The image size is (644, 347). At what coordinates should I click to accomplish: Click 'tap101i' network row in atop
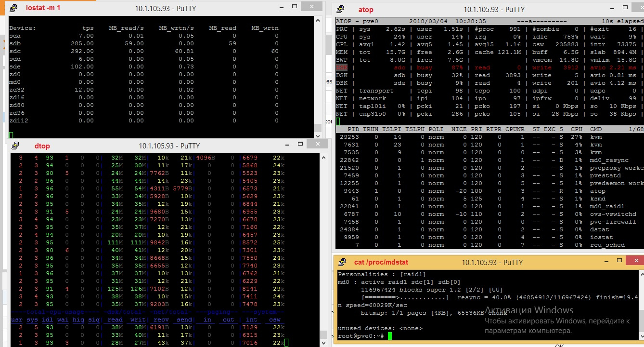pyautogui.click(x=489, y=106)
